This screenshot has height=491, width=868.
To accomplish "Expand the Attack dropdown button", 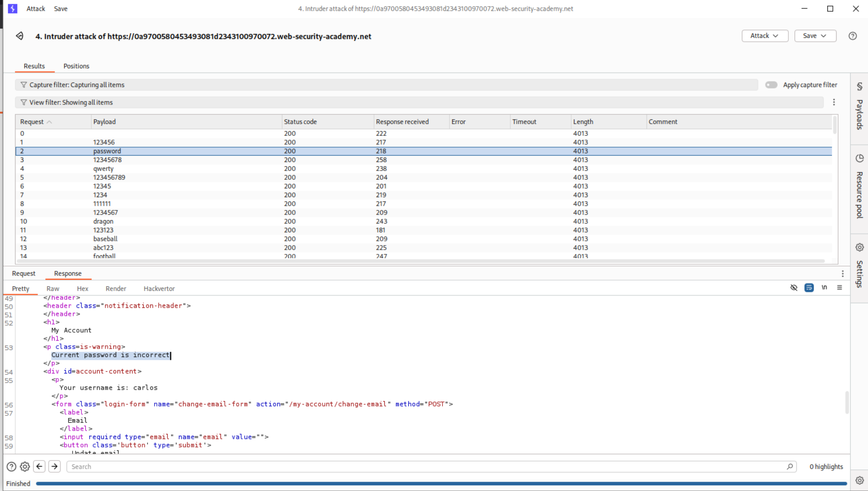I will pyautogui.click(x=765, y=36).
